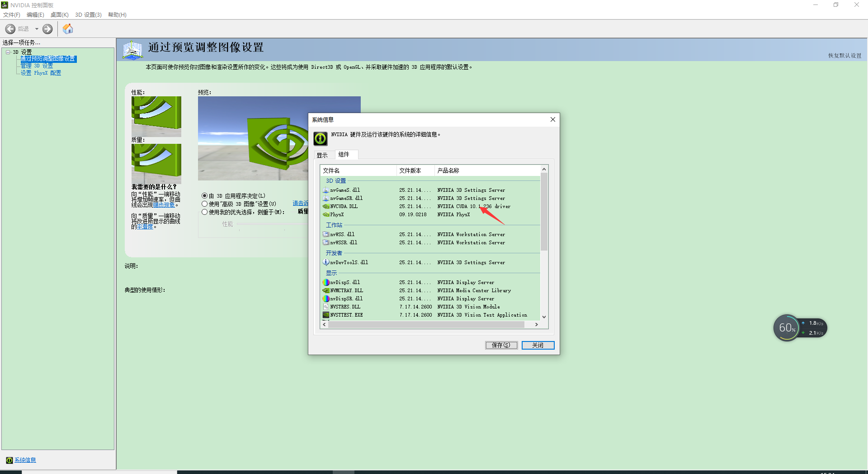This screenshot has height=474, width=868.
Task: Select the nvWSS.dll file icon
Action: click(x=325, y=234)
